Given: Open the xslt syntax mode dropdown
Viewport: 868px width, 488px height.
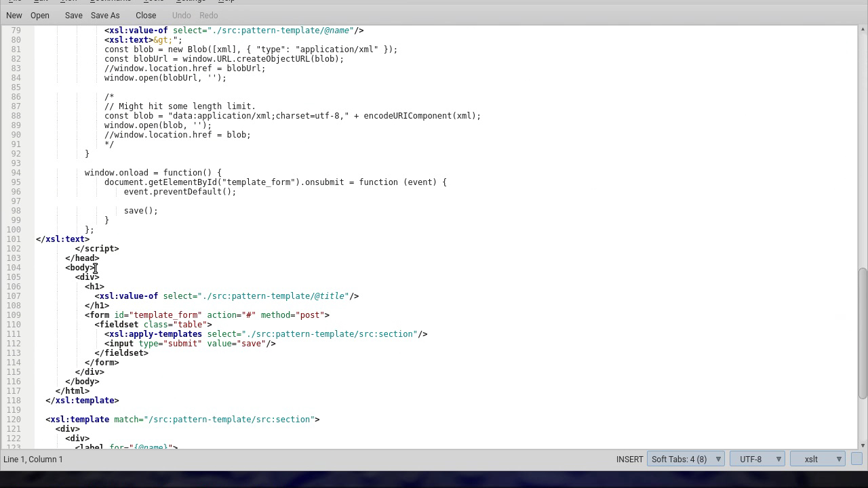Looking at the screenshot, I should click(818, 459).
